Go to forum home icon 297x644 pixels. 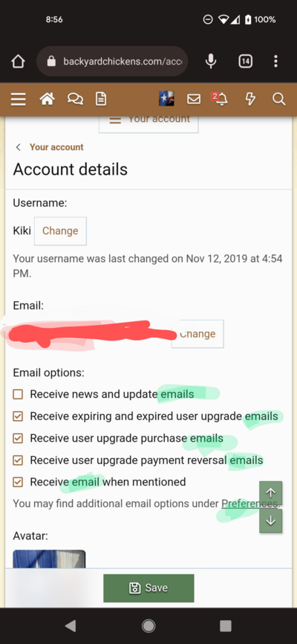[48, 99]
